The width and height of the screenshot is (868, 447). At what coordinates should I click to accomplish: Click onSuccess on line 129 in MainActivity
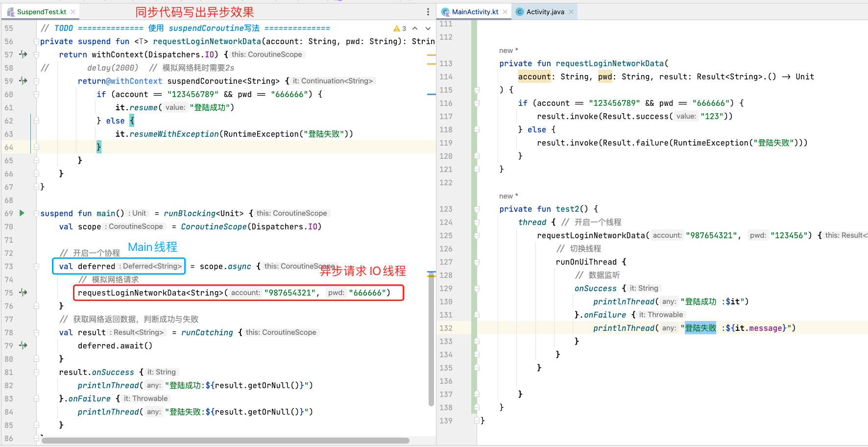tap(595, 288)
